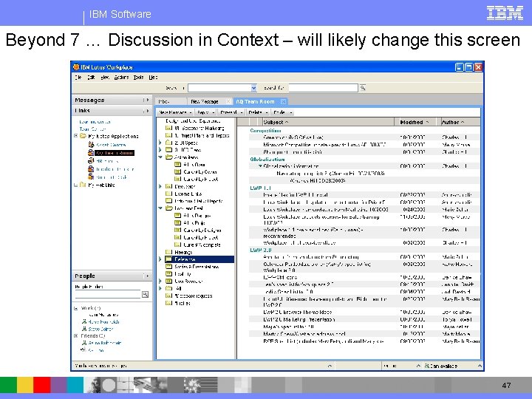Click the People Finder search icon

(146, 295)
